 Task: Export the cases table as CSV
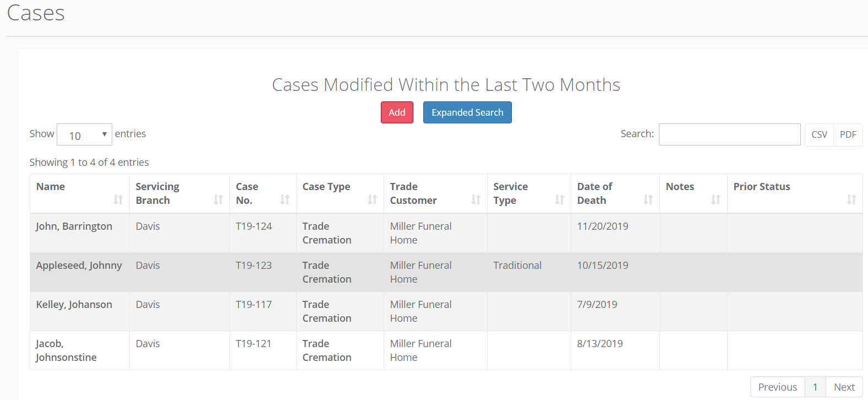[x=819, y=134]
